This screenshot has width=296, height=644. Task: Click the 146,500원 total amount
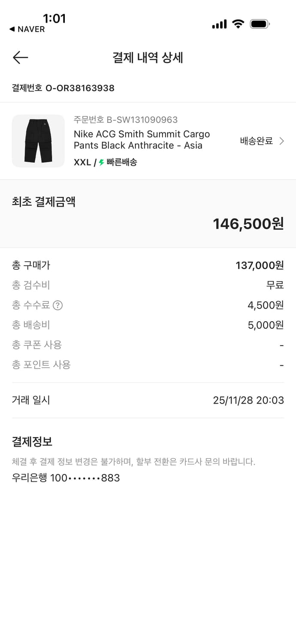[248, 224]
